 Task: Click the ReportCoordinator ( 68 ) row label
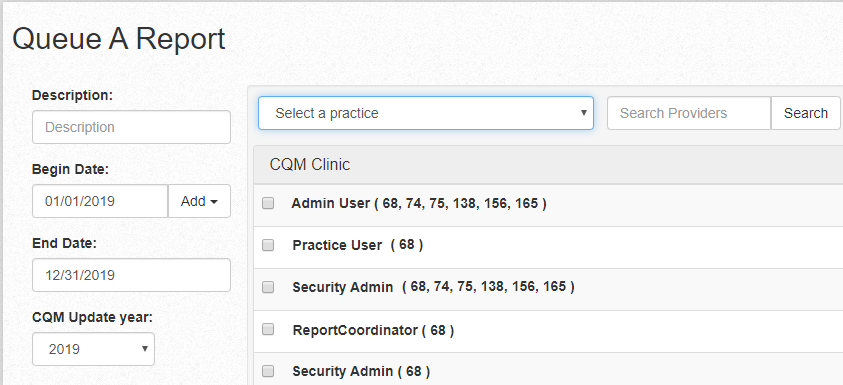373,330
